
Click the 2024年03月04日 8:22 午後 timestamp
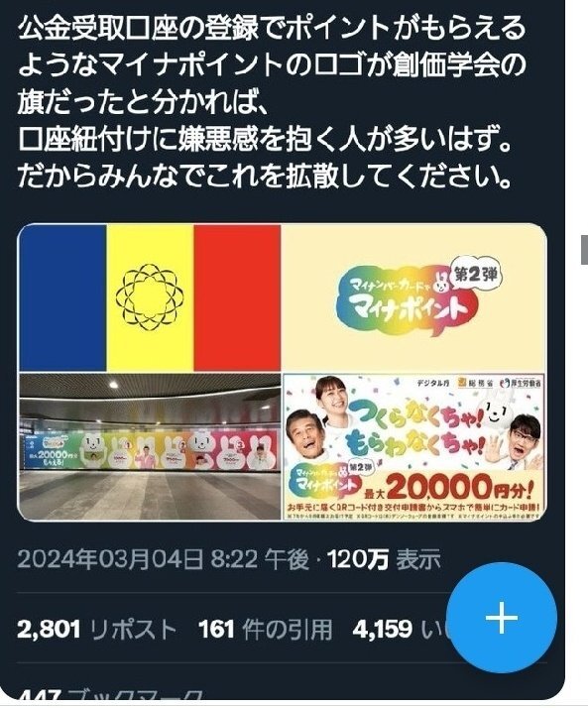click(164, 560)
